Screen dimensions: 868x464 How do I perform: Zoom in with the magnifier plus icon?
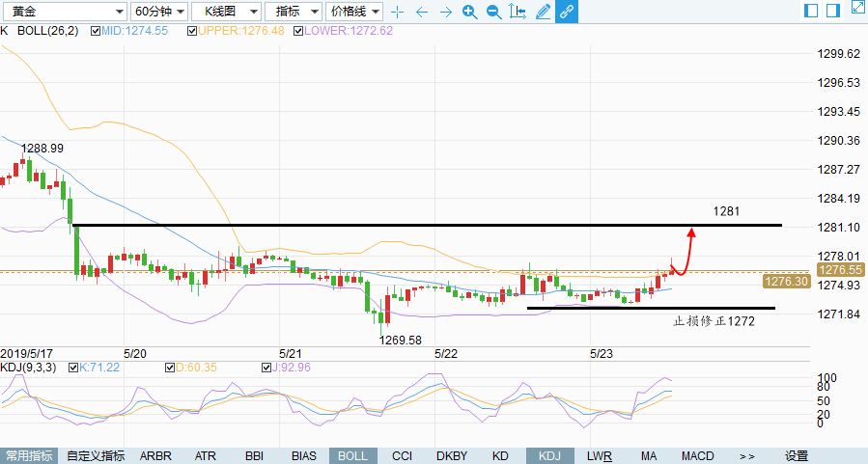click(469, 12)
